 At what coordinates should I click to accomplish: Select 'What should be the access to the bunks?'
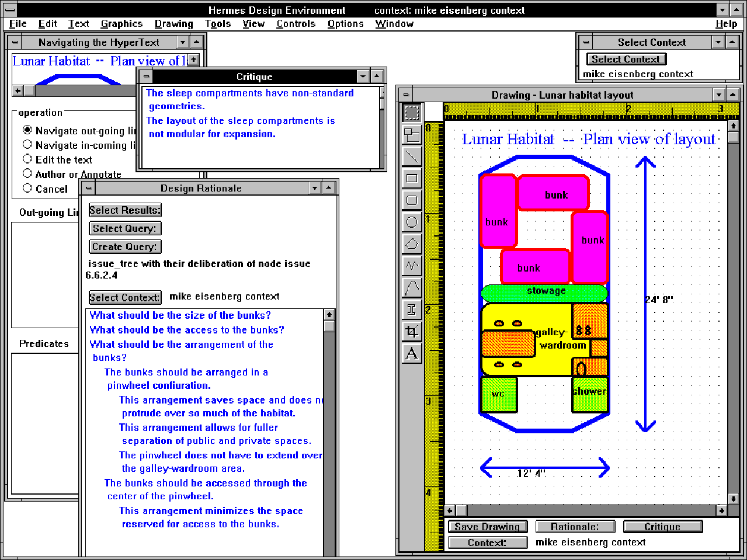click(x=187, y=330)
